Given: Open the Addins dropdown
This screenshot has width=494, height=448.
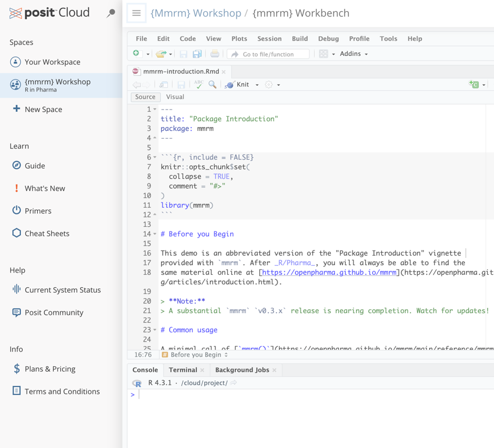Looking at the screenshot, I should pyautogui.click(x=354, y=54).
